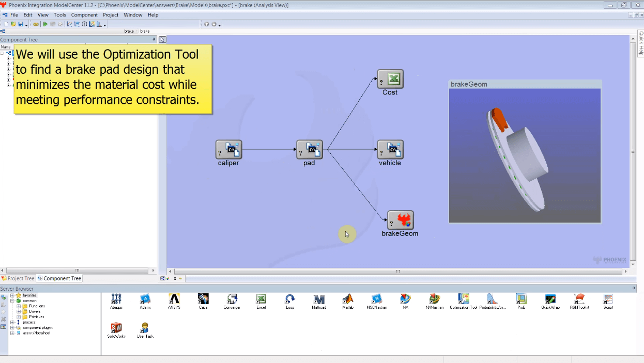Click the pad component in the model
The height and width of the screenshot is (363, 644).
pos(309,150)
